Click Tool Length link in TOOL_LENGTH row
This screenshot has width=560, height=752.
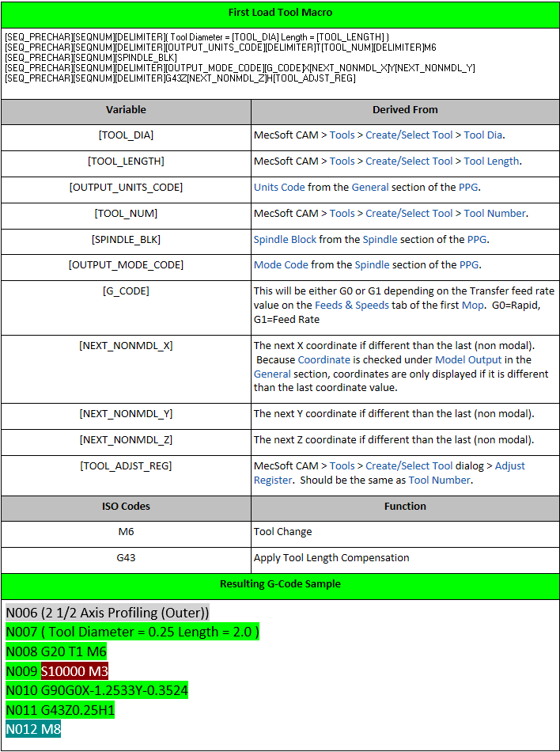point(491,161)
